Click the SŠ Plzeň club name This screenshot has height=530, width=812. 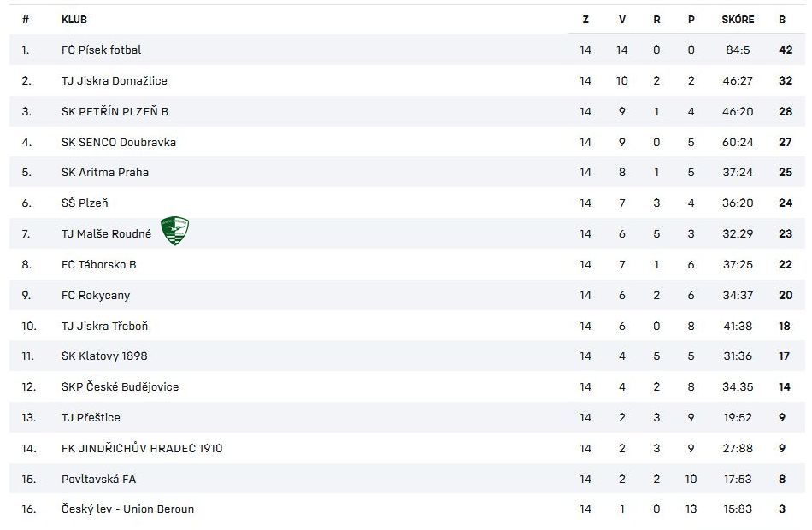point(85,203)
